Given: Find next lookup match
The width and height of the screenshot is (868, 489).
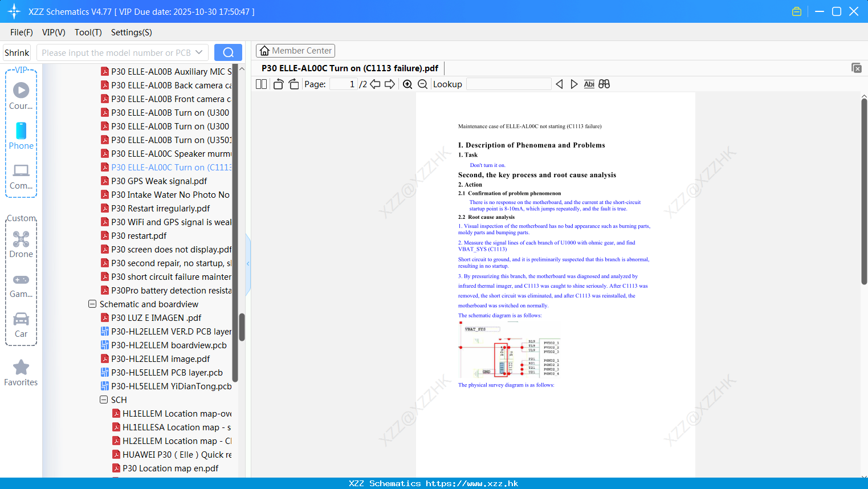Looking at the screenshot, I should click(x=574, y=84).
